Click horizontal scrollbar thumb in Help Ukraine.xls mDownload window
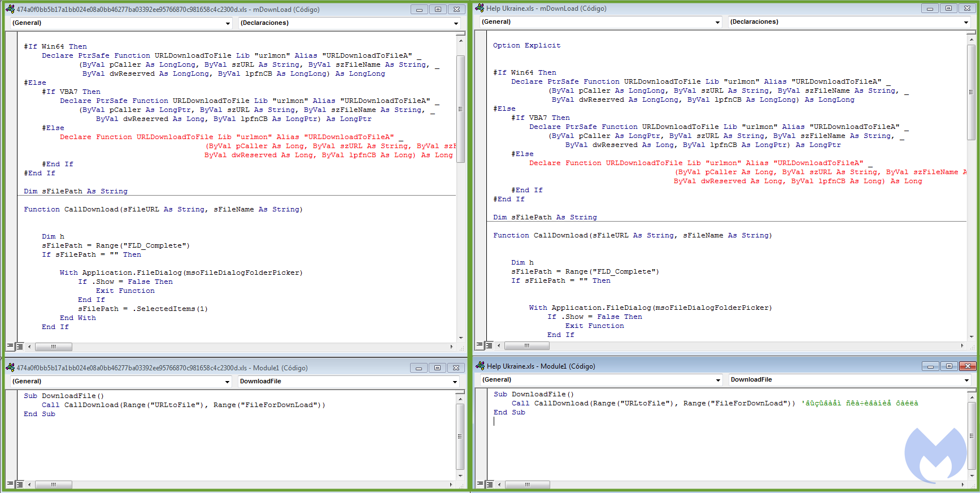Viewport: 980px width, 493px height. [x=526, y=345]
